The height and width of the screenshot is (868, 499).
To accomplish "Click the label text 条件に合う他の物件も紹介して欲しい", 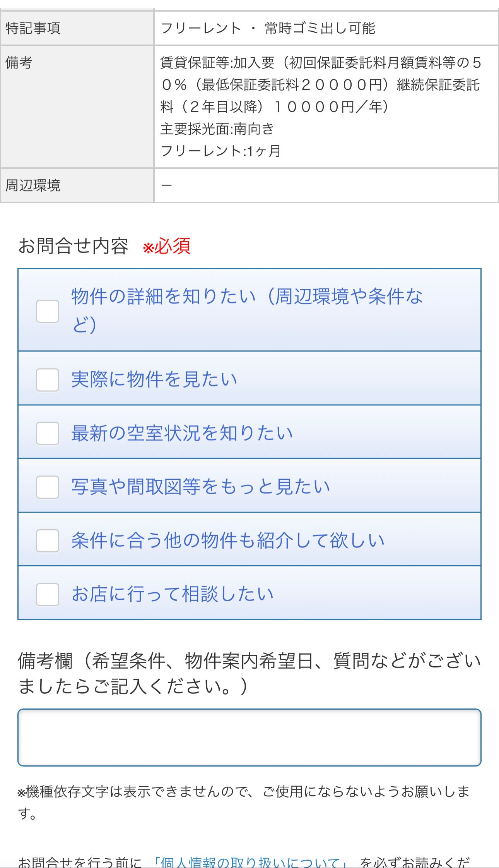I will point(228,540).
